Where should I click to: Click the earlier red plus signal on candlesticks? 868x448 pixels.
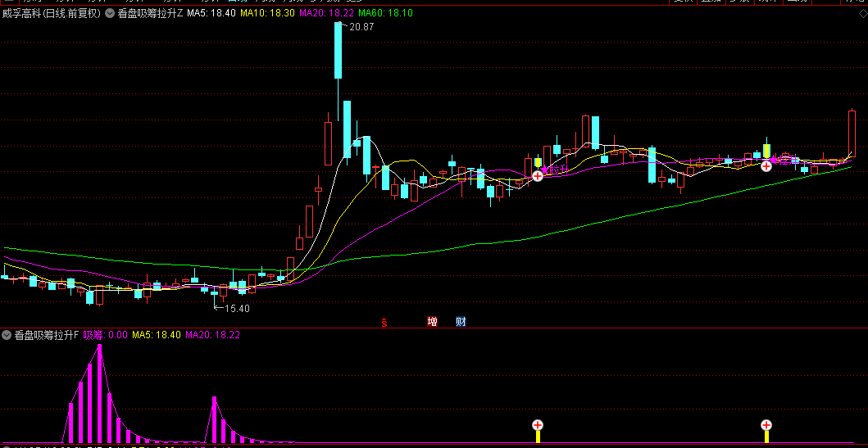[x=538, y=176]
